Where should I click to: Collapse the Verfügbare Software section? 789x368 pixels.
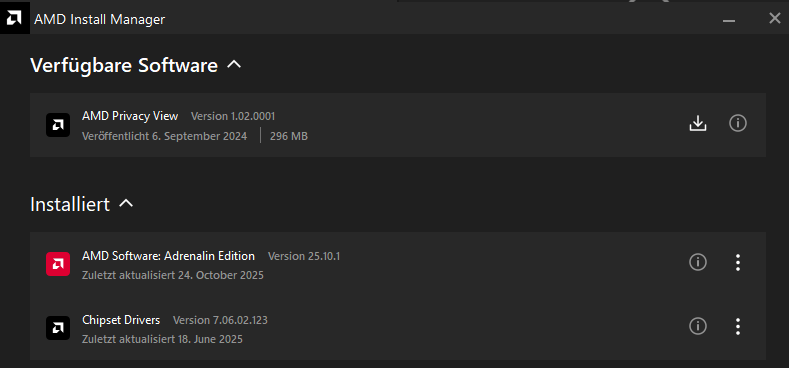(234, 64)
